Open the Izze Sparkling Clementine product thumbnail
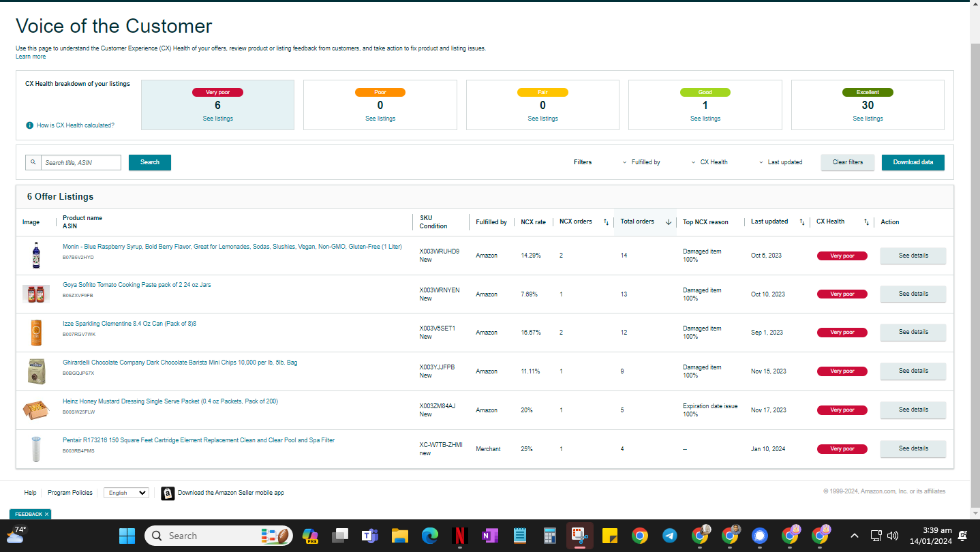Image resolution: width=980 pixels, height=552 pixels. [x=36, y=333]
